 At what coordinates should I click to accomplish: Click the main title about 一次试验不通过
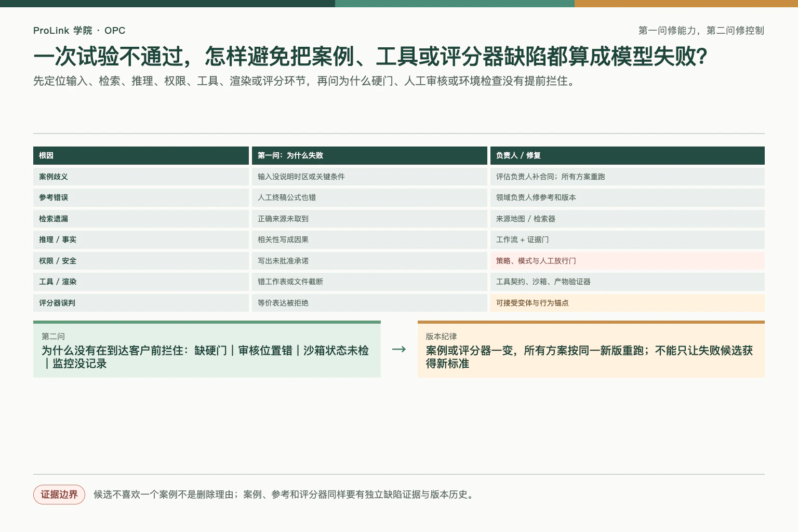click(370, 56)
